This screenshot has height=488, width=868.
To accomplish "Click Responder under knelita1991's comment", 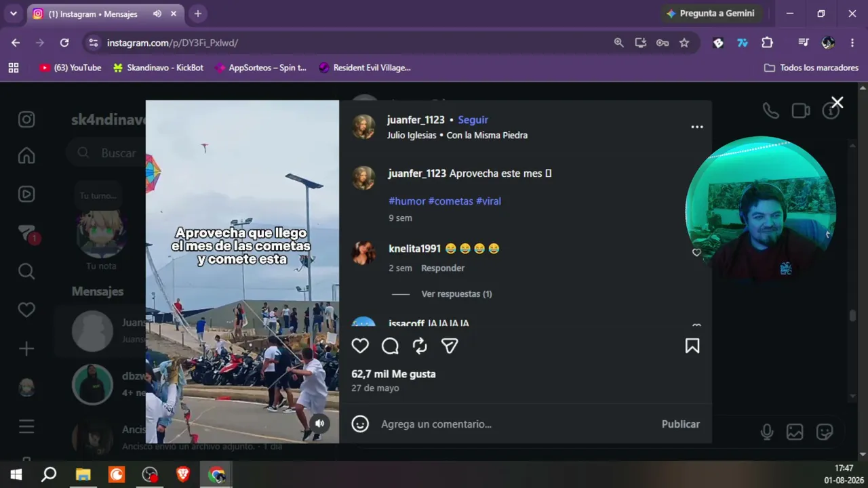I will (x=443, y=268).
